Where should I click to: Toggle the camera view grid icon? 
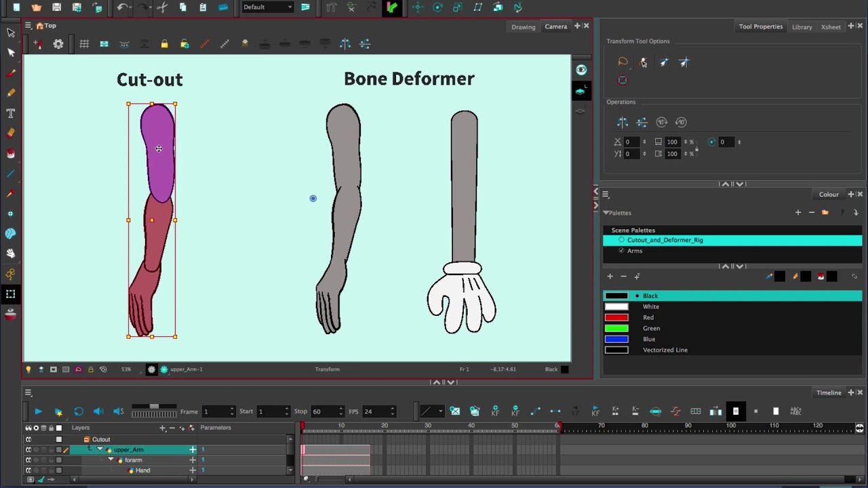tap(84, 44)
